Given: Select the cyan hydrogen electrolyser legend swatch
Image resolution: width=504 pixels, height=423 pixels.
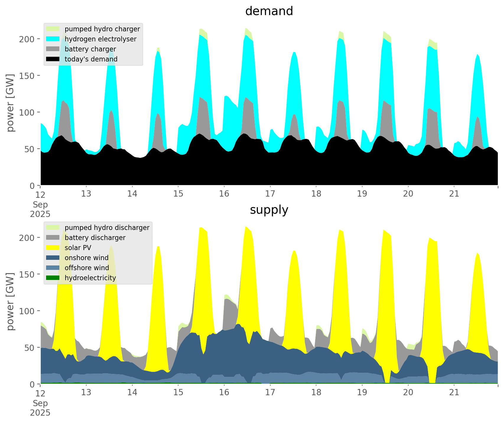Looking at the screenshot, I should click(53, 39).
